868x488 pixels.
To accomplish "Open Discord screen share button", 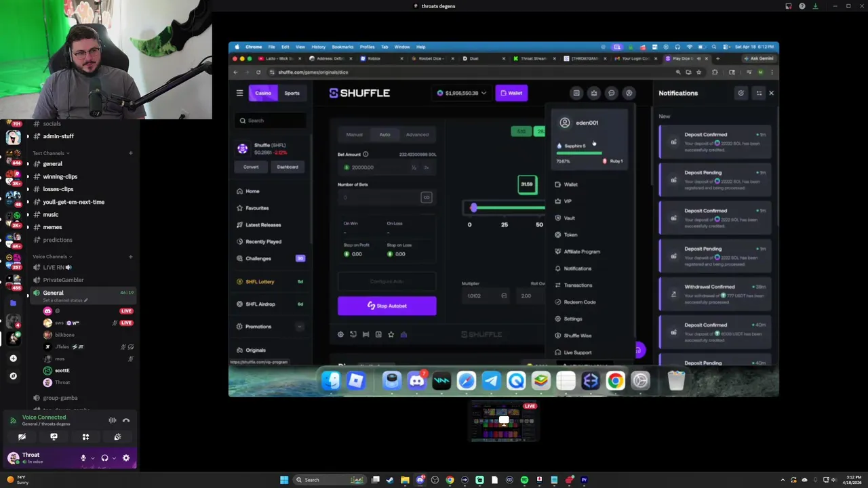I will (x=54, y=437).
